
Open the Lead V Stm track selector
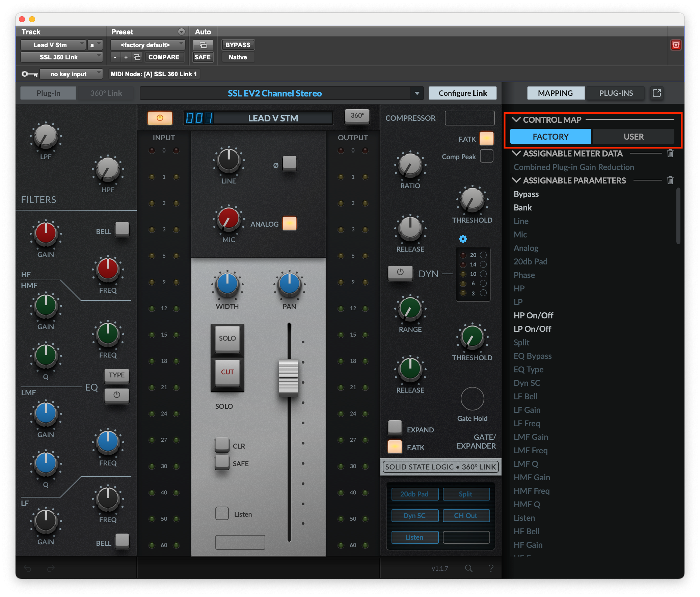click(x=53, y=45)
